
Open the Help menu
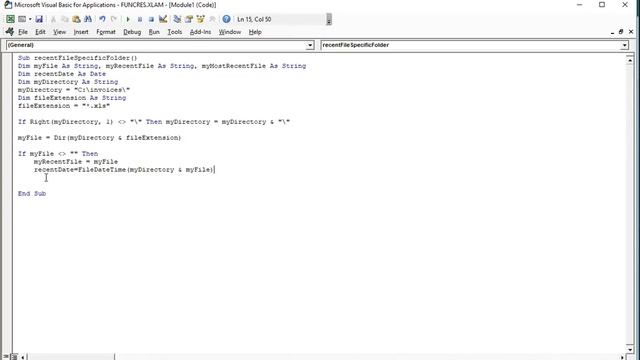255,32
